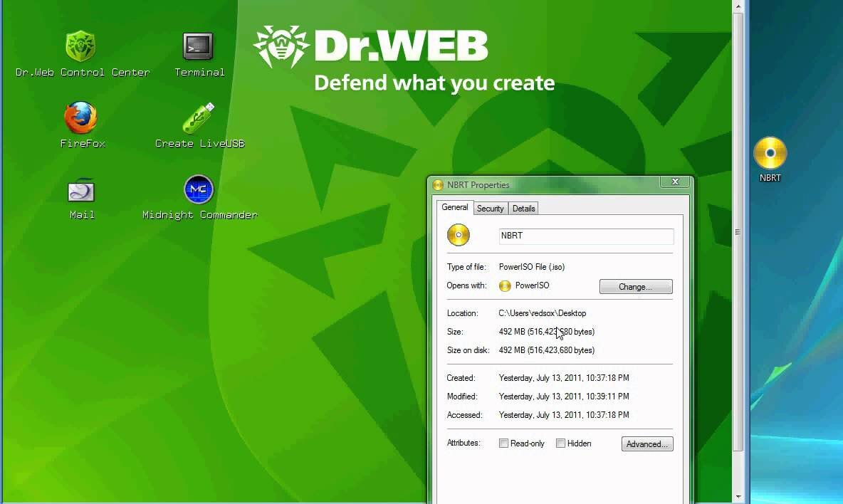This screenshot has width=843, height=504.
Task: Launch Midnight Commander icon
Action: [199, 189]
